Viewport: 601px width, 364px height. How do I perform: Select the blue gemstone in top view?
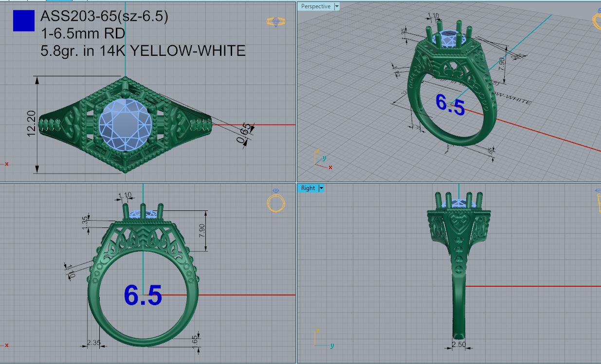(x=126, y=124)
